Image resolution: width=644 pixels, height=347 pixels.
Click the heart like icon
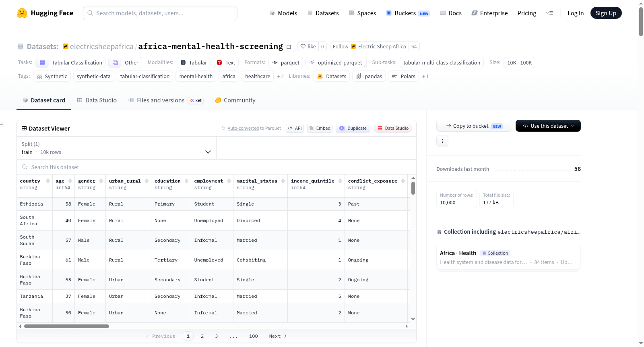303,46
